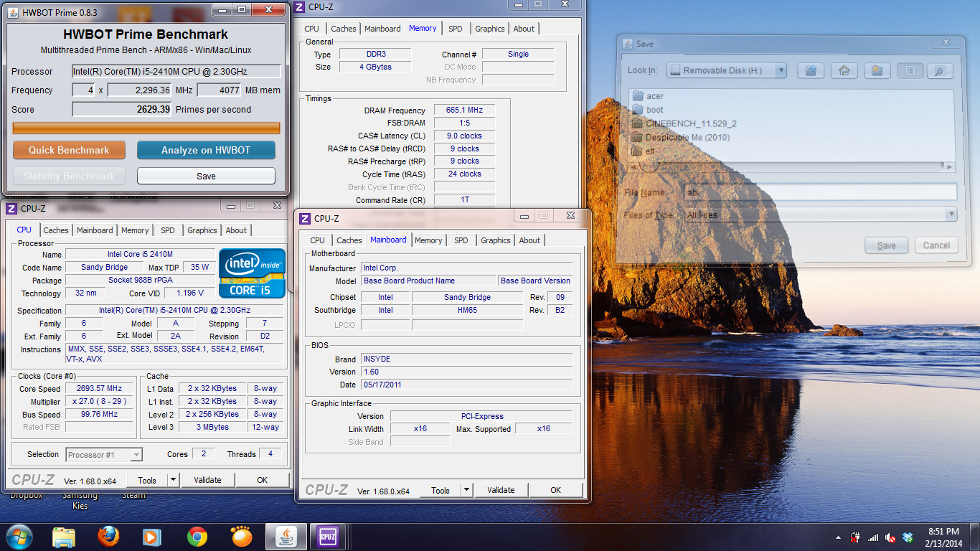Click the Intel Core i5 logo in CPU-Z

click(252, 273)
